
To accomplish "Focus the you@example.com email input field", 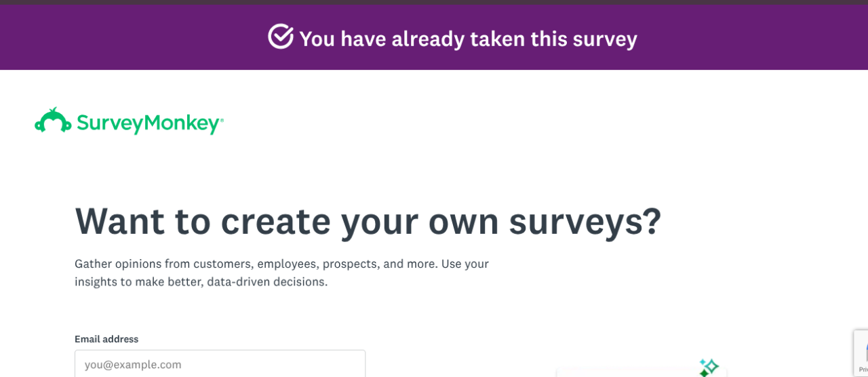I will pos(220,364).
